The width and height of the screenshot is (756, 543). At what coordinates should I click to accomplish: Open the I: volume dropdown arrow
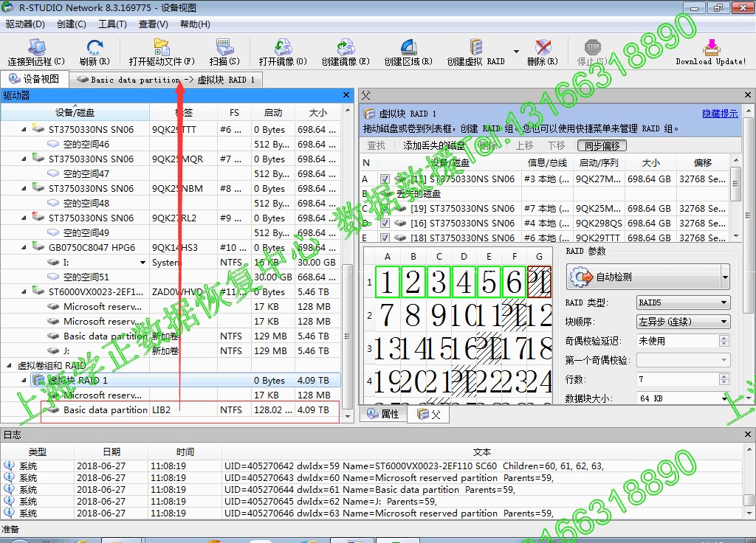tap(142, 263)
